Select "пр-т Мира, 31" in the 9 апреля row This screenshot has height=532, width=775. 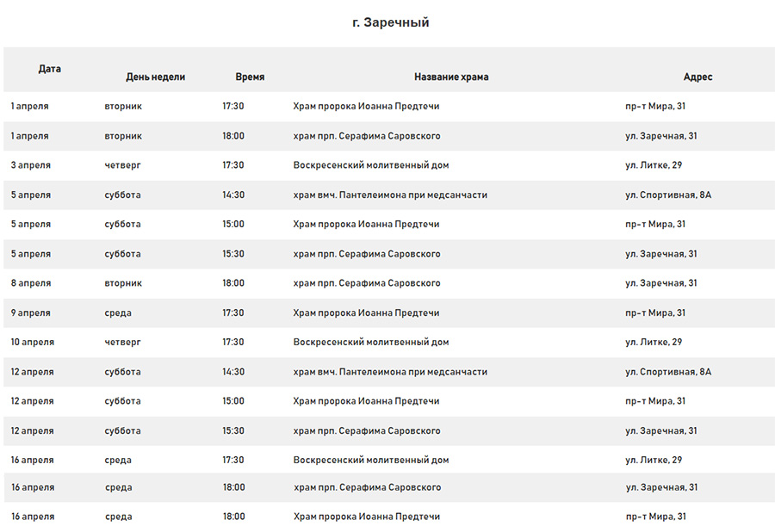655,313
